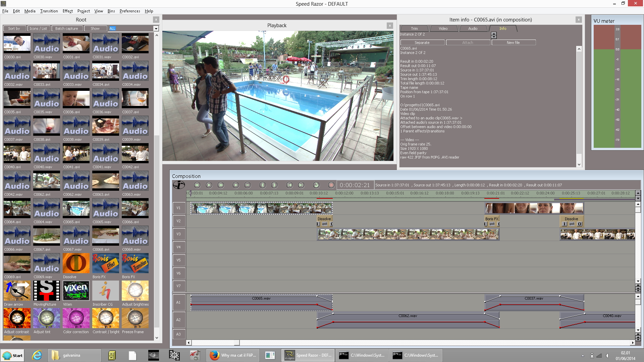
Task: Toggle the V1 track button
Action: [x=179, y=208]
